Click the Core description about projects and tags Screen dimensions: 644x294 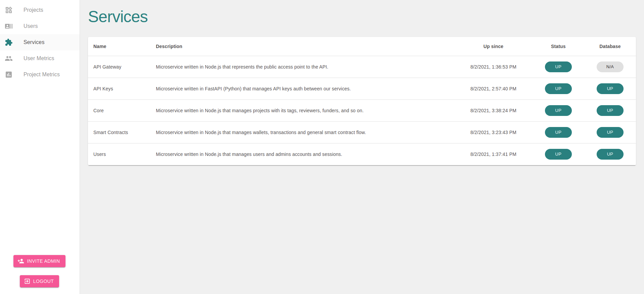[x=260, y=111]
